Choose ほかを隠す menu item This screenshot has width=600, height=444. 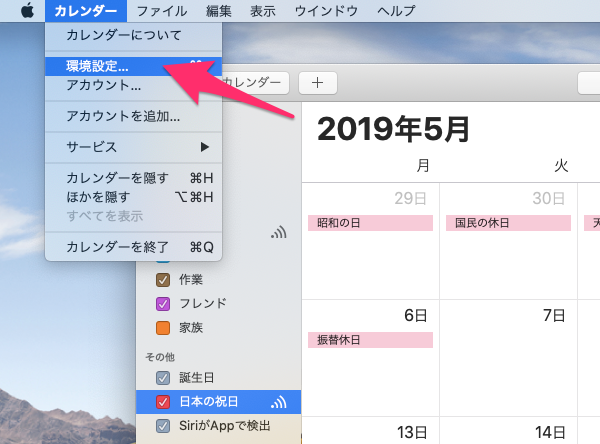(134, 197)
